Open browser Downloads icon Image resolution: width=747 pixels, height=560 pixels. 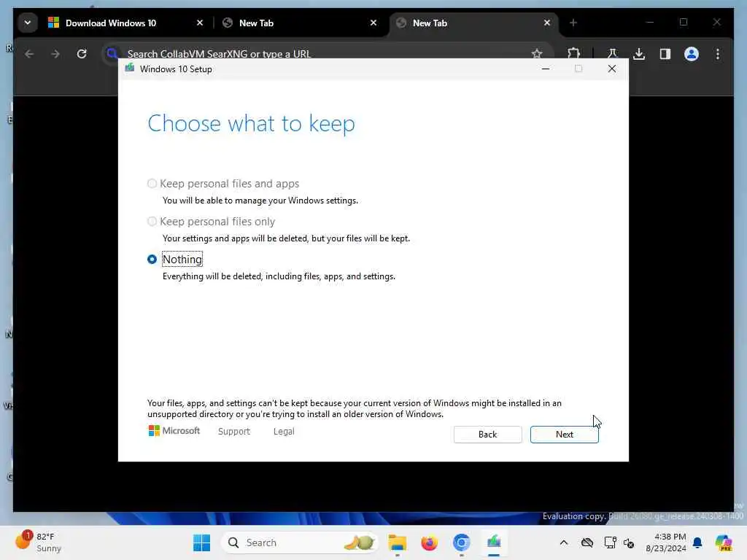point(639,54)
